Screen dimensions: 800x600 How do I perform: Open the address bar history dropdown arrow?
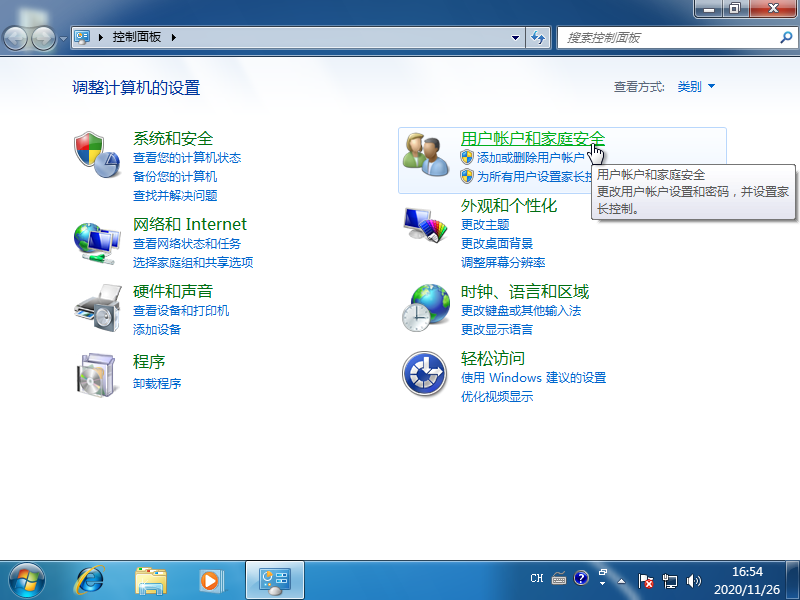(x=516, y=38)
